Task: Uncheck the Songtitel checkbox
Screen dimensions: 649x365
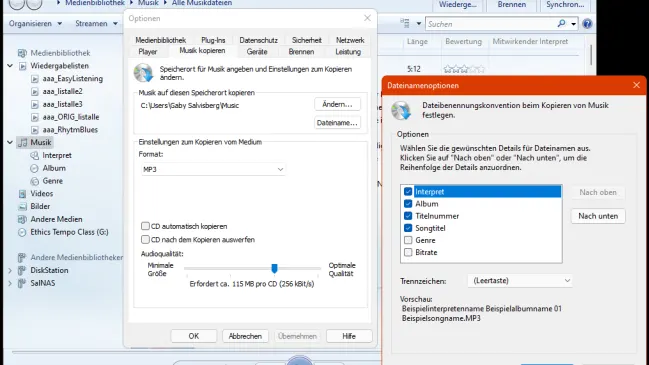Action: [408, 228]
